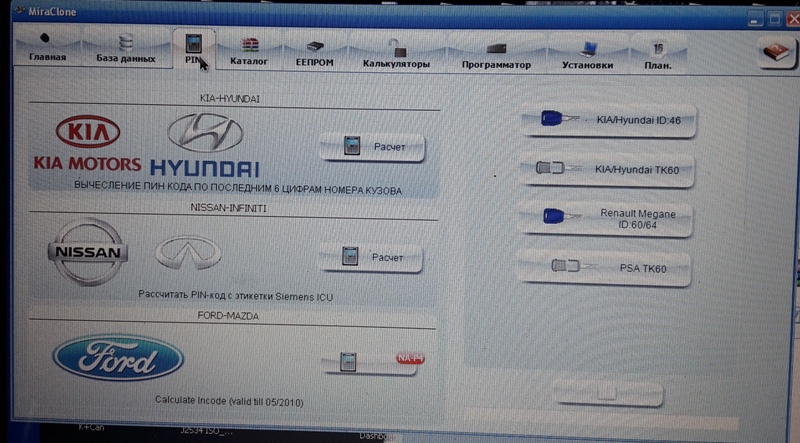Click the red help book icon
800x443 pixels.
(776, 52)
